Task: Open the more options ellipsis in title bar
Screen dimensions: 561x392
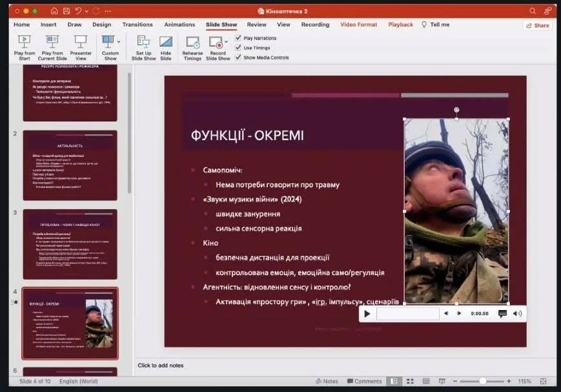Action: click(108, 12)
